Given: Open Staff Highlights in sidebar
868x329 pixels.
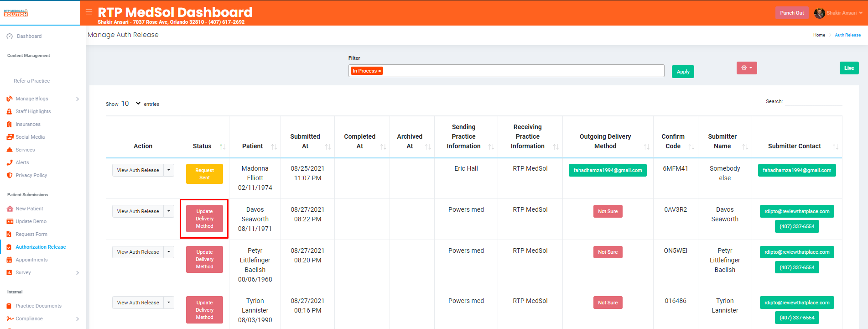Looking at the screenshot, I should pyautogui.click(x=33, y=111).
